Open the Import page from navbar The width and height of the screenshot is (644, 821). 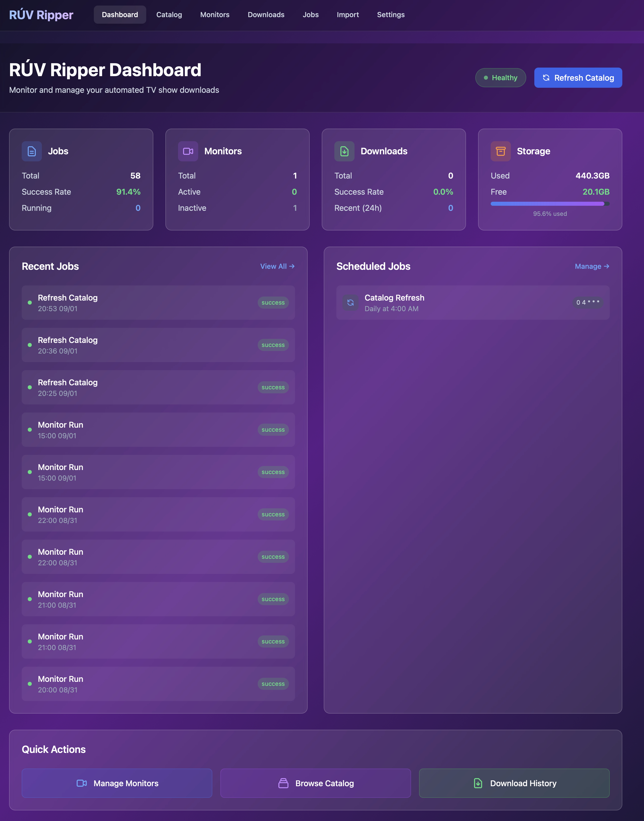point(348,15)
